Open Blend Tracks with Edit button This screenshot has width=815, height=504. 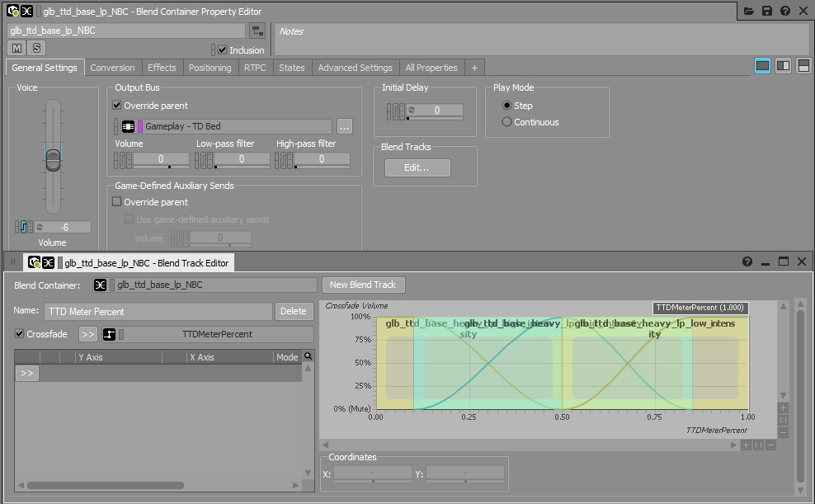tap(417, 167)
